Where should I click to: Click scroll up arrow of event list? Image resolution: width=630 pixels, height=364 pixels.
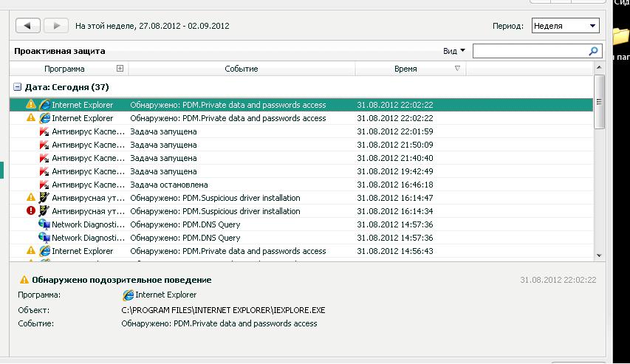pyautogui.click(x=599, y=67)
